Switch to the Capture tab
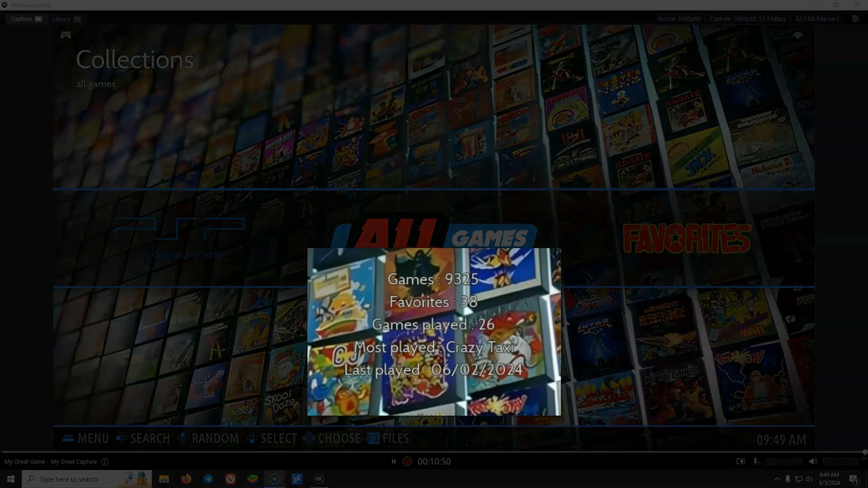868x488 pixels. (x=26, y=19)
